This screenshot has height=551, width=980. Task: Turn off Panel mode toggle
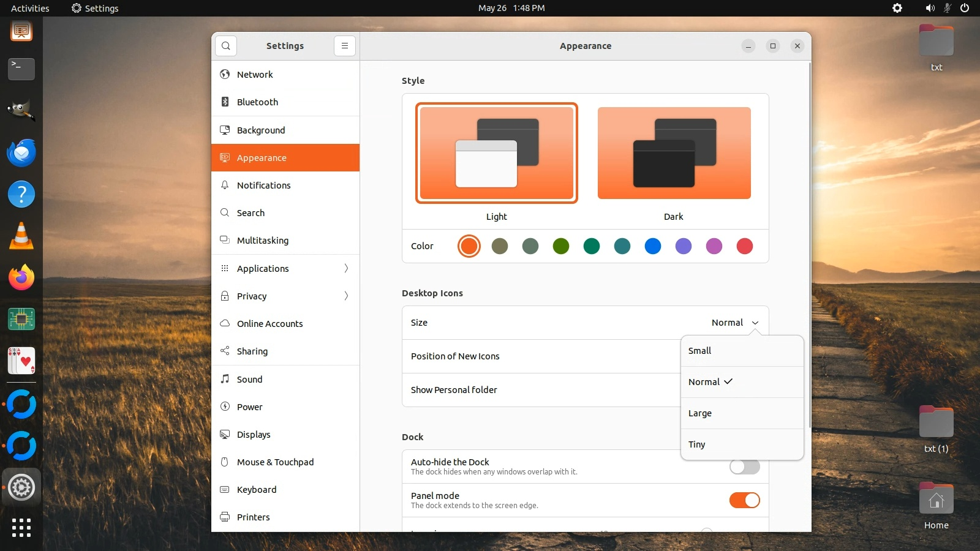[744, 500]
